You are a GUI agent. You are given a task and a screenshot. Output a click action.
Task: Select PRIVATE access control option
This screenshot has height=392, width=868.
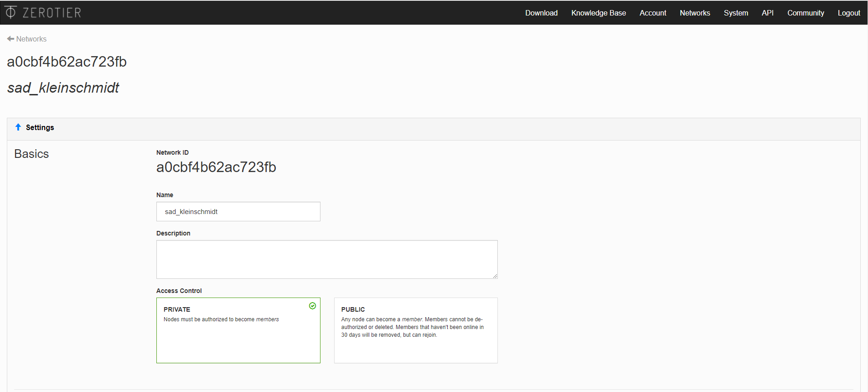[x=238, y=330]
